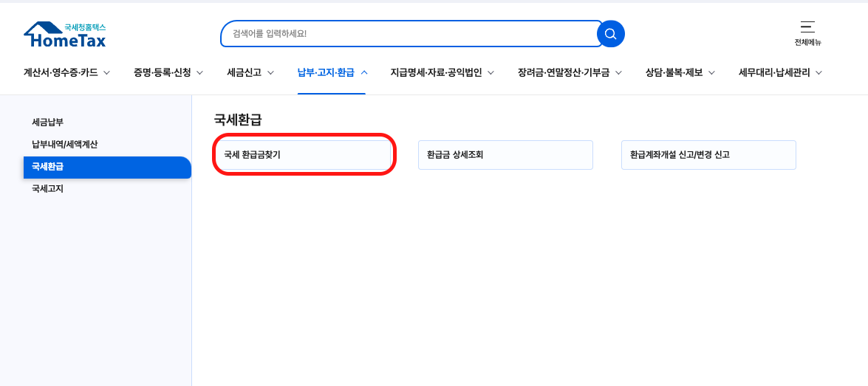Expand chevron next to 상담·불복·제보
The image size is (868, 386).
click(x=711, y=72)
